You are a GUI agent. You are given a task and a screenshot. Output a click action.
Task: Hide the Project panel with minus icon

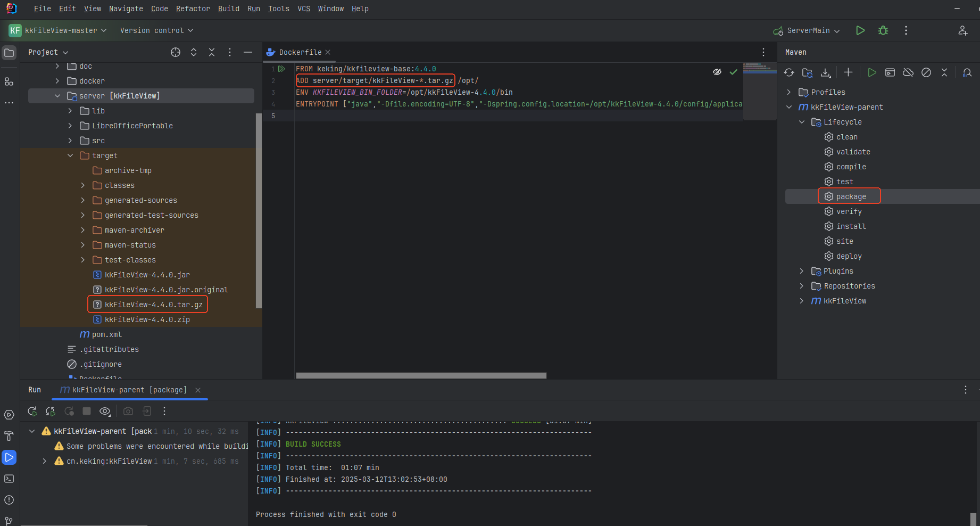coord(248,52)
